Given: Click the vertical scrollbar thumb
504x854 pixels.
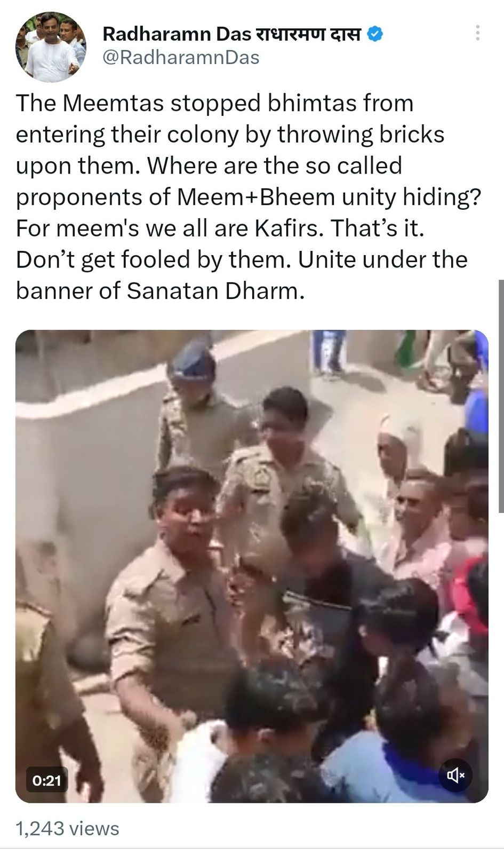Looking at the screenshot, I should [x=501, y=396].
